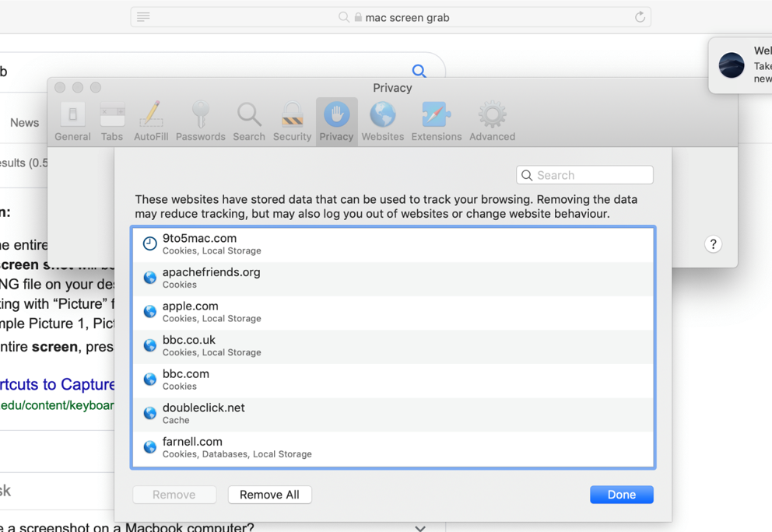Click the globe icon beside bbc.co.uk
The height and width of the screenshot is (532, 772).
pos(149,345)
